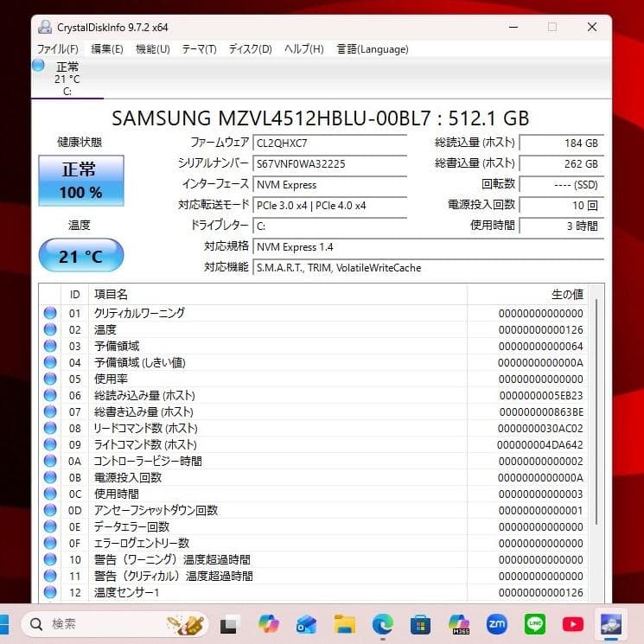Click the status orb for データエラー回数 row
This screenshot has width=644, height=644.
point(50,526)
